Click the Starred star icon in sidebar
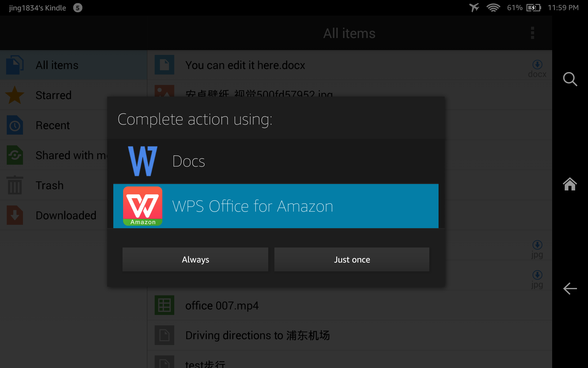 point(14,95)
